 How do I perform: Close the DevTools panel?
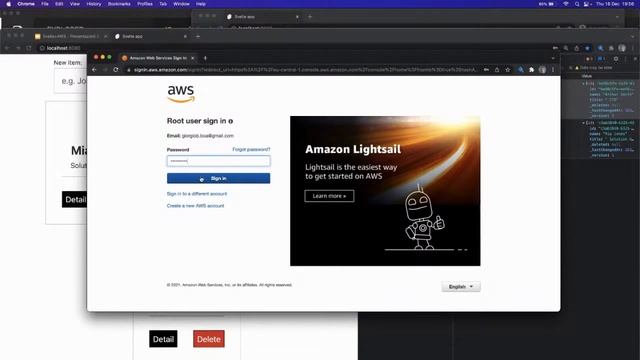pos(635,59)
